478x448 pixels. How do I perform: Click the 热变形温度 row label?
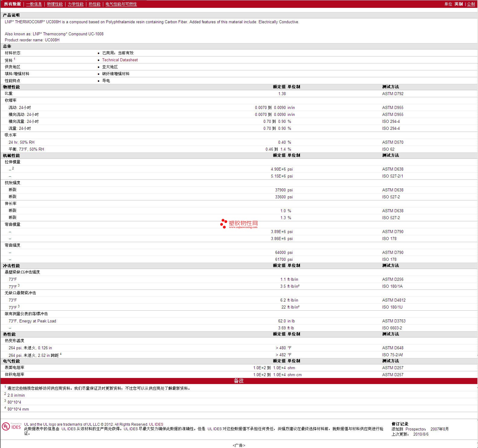click(14, 341)
